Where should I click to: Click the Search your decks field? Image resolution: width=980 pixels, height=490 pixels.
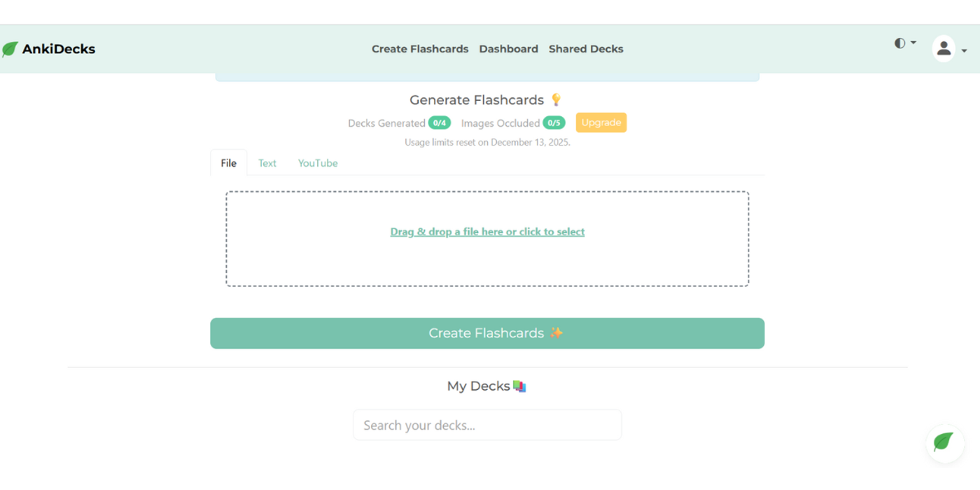click(x=487, y=424)
